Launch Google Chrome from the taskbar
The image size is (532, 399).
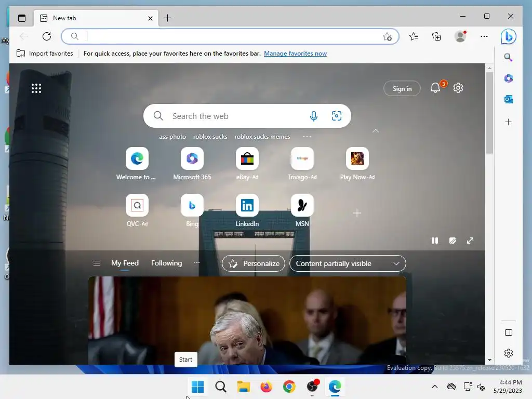[x=289, y=387]
